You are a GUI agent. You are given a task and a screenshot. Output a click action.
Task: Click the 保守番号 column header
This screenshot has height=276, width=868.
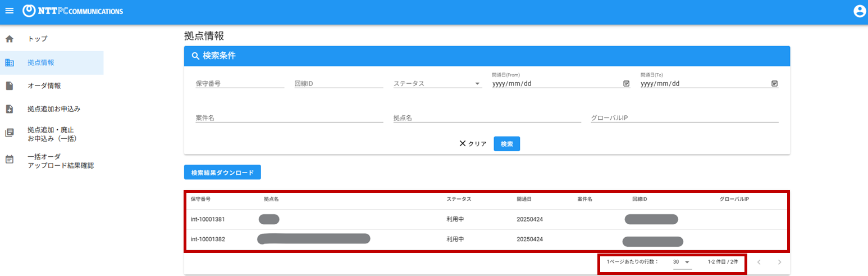pyautogui.click(x=200, y=200)
